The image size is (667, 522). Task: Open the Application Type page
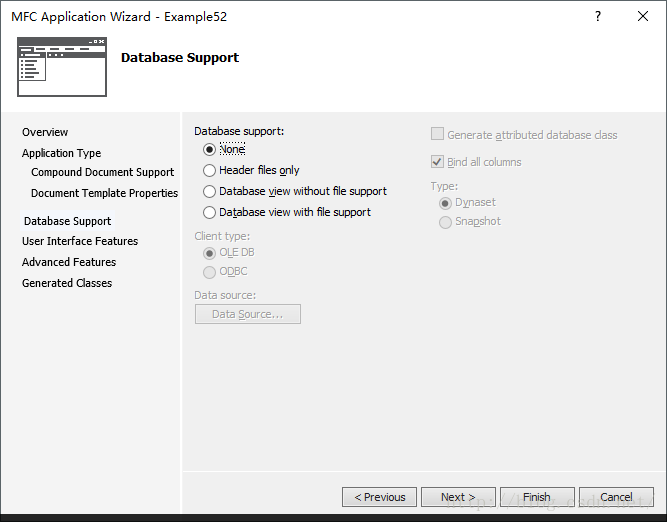click(62, 153)
